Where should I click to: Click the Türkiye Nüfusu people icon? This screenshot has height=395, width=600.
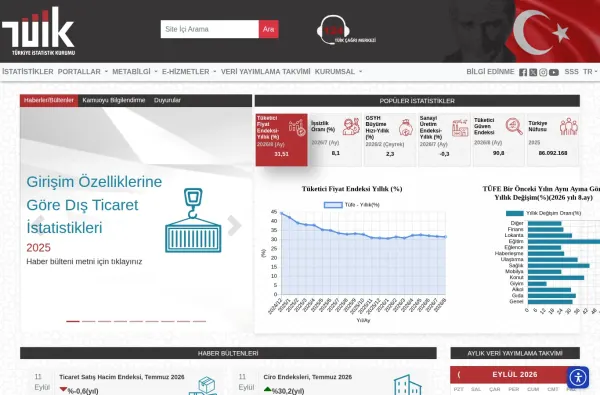[x=569, y=126]
